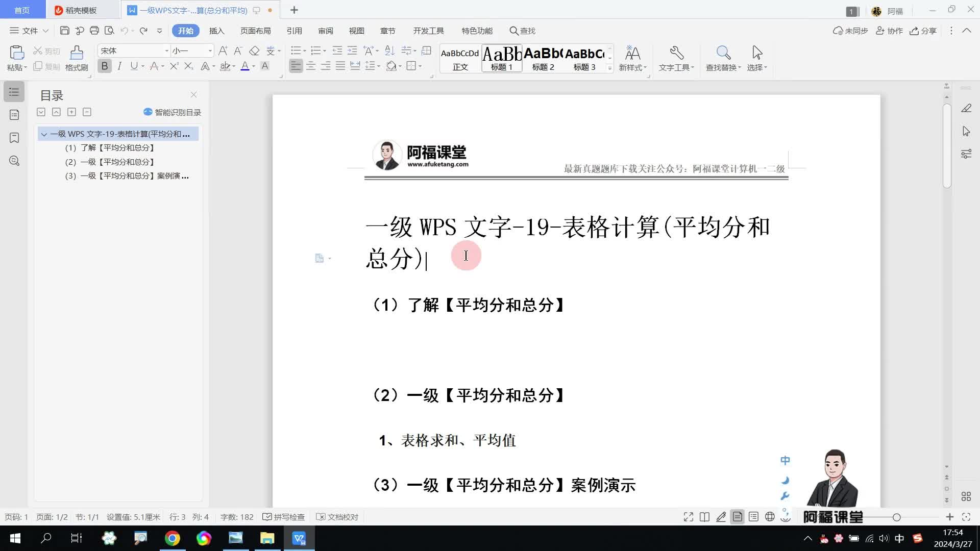Screen dimensions: 980x551
Task: Toggle Bold formatting button
Action: point(105,66)
